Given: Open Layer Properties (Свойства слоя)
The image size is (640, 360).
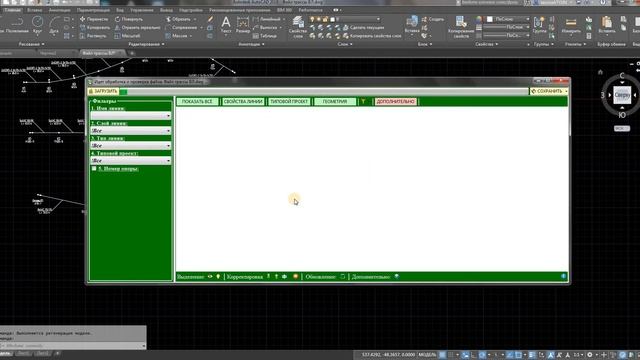Looking at the screenshot, I should (x=298, y=27).
